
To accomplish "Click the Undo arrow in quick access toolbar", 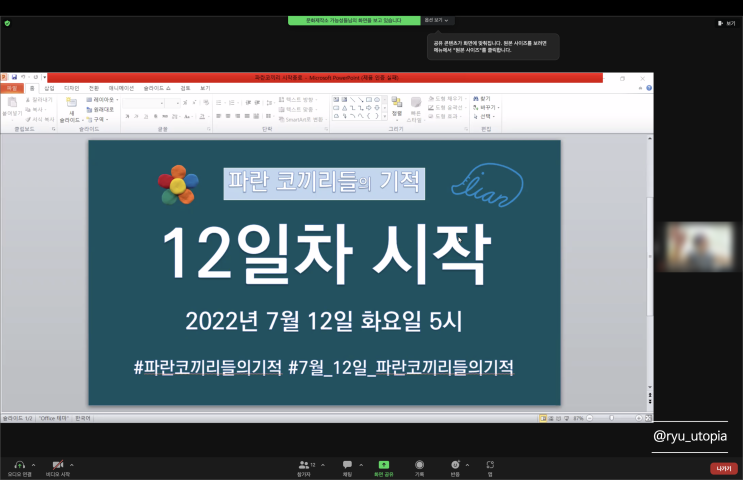I will [23, 77].
